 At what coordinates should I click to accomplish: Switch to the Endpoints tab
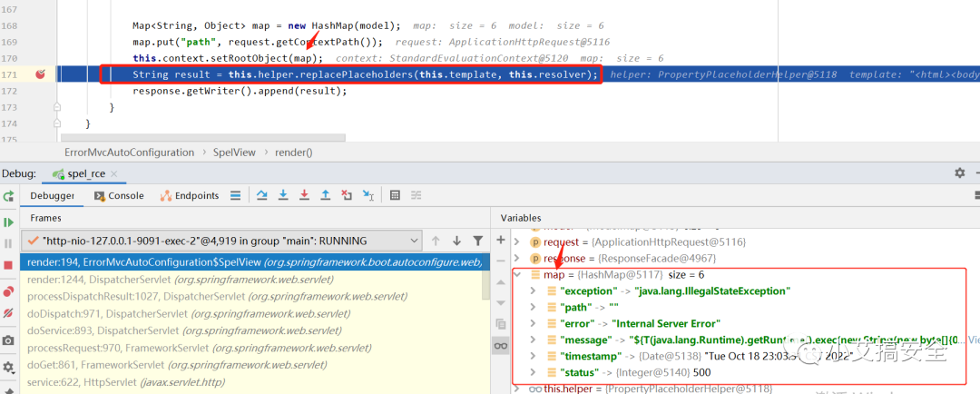click(x=190, y=196)
